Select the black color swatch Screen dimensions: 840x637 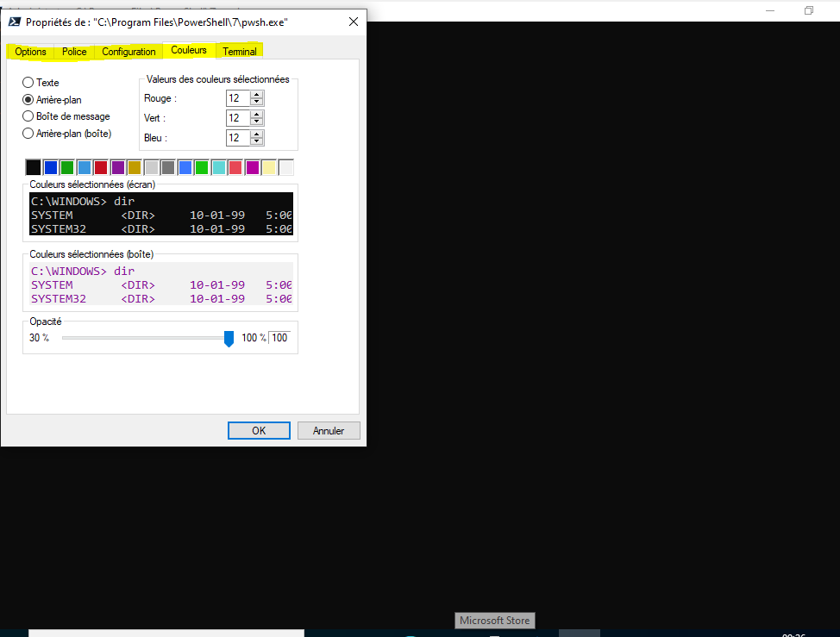(x=34, y=167)
